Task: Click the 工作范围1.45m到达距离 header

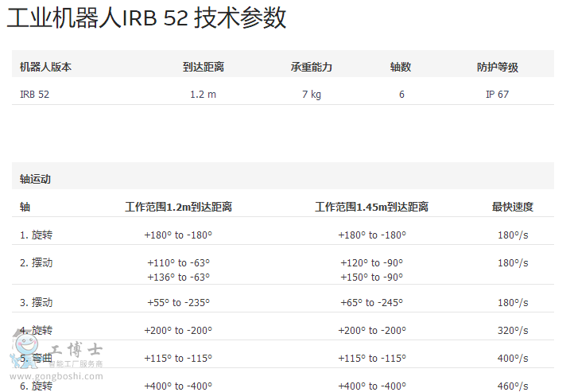Action: pos(371,207)
